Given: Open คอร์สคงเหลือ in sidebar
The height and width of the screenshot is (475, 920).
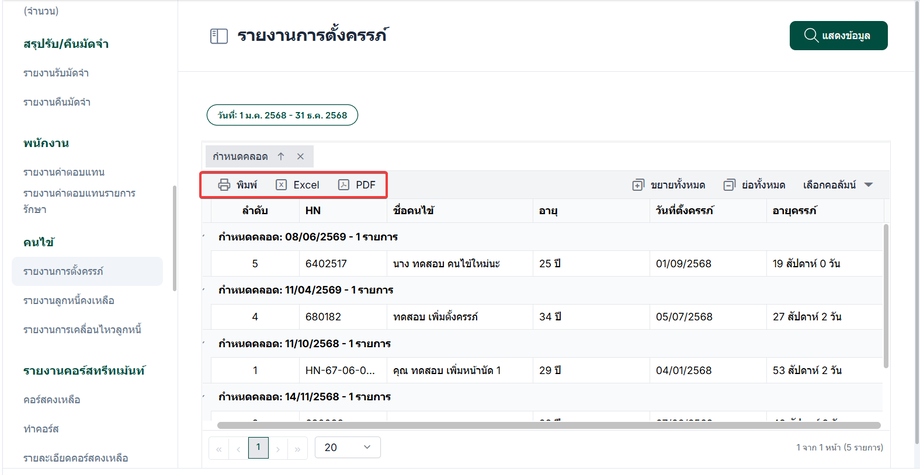Looking at the screenshot, I should tap(52, 400).
